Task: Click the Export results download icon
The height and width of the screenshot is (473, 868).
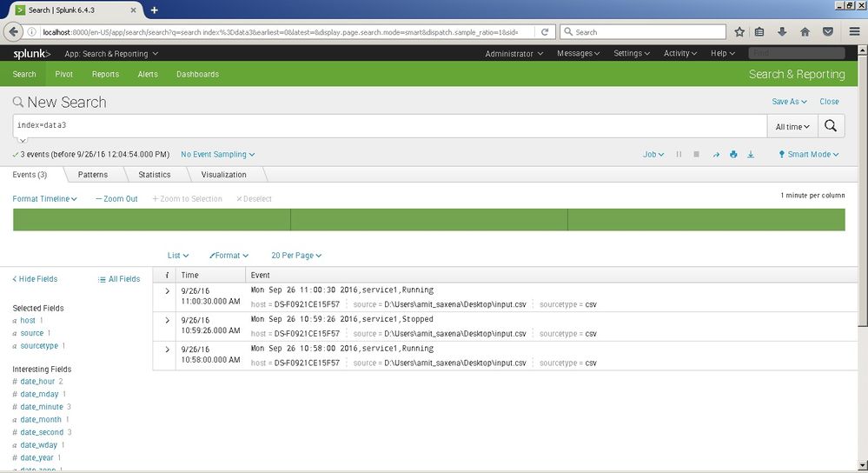Action: pos(751,155)
